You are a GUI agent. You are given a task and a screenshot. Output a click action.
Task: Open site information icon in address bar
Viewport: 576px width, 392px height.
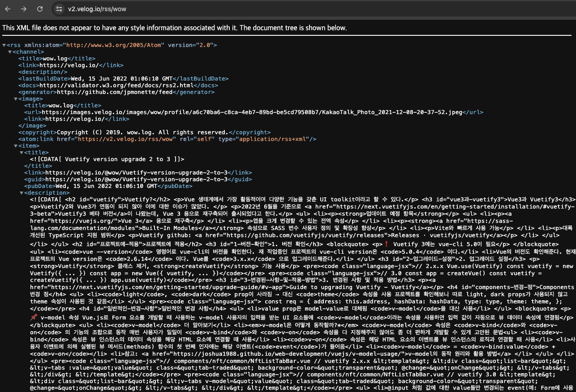[59, 9]
